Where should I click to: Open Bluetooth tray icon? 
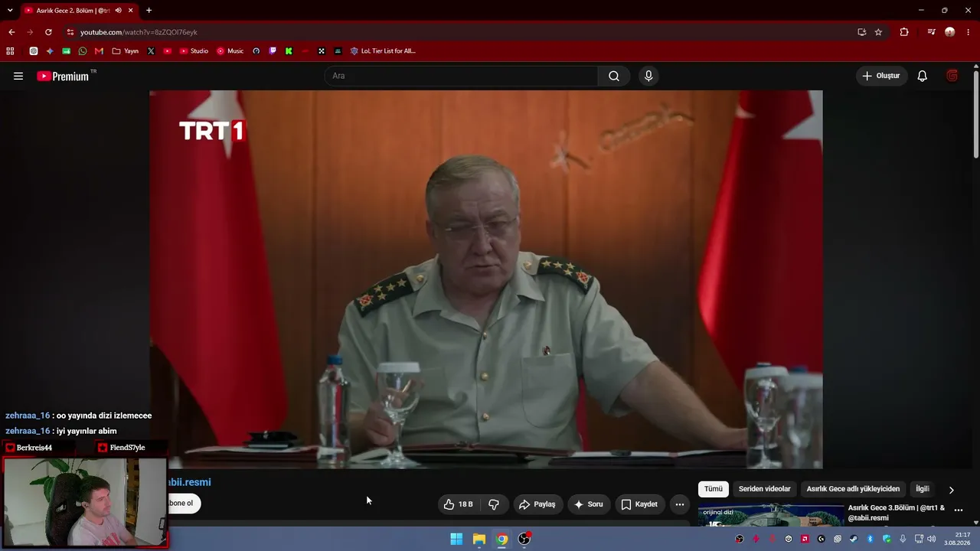pyautogui.click(x=871, y=539)
